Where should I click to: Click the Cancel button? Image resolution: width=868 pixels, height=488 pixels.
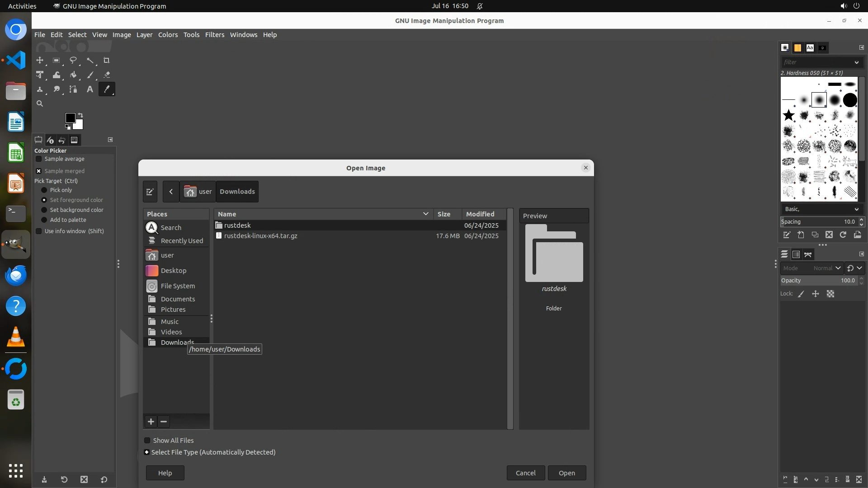pyautogui.click(x=525, y=473)
